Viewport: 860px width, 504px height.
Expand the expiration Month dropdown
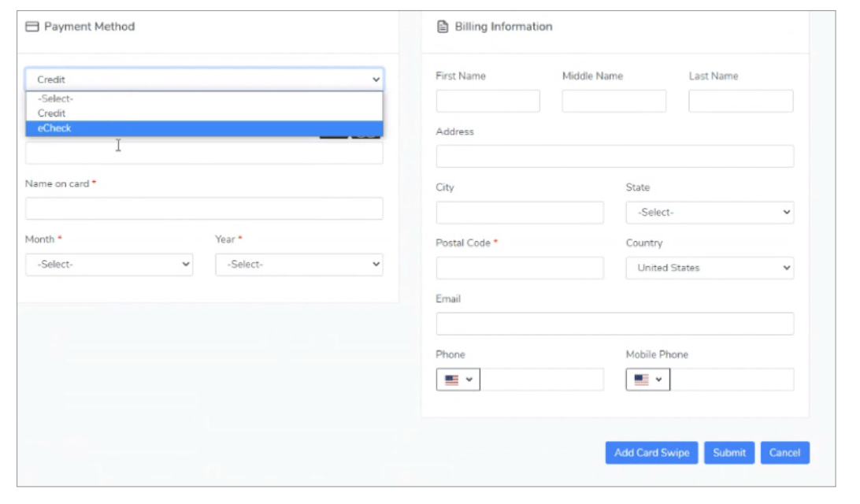pos(109,265)
